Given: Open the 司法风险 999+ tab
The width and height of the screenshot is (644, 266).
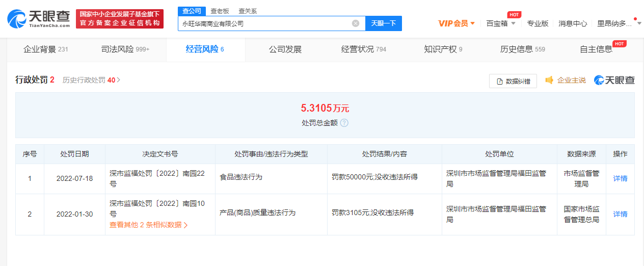Looking at the screenshot, I should pyautogui.click(x=125, y=49).
